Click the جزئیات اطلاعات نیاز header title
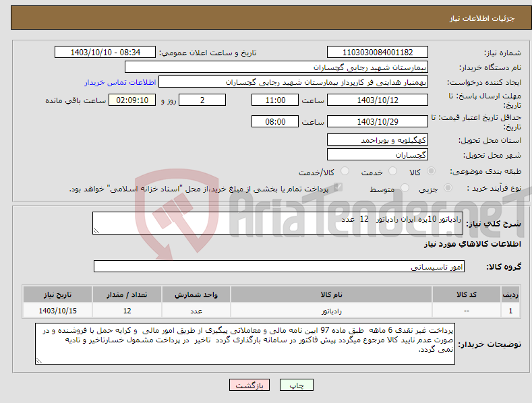Screen dimensions: 532x403 point(482,18)
